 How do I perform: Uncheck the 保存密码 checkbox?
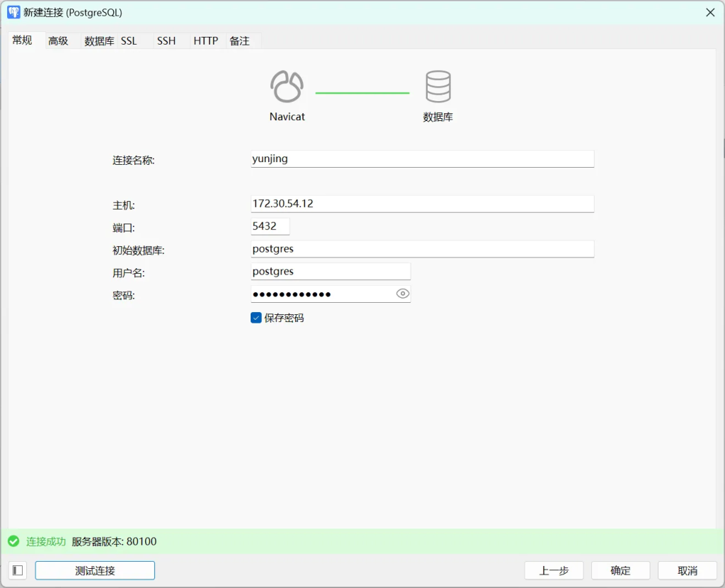tap(256, 318)
